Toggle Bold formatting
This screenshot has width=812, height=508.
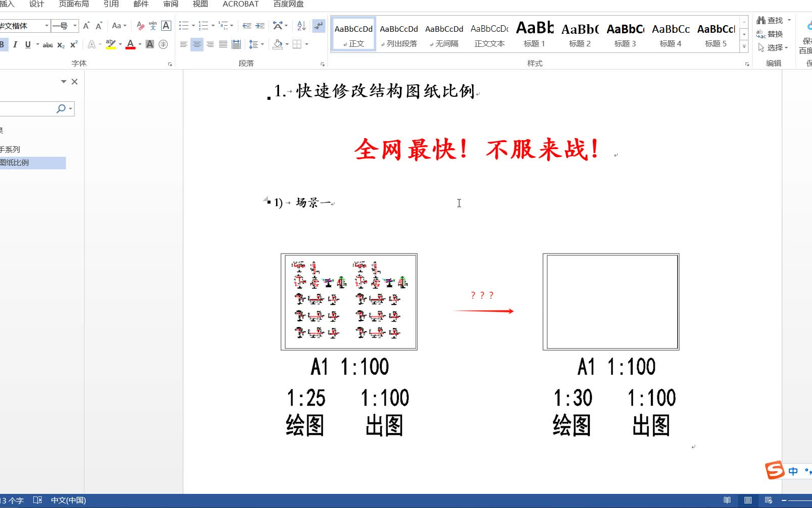[3, 44]
